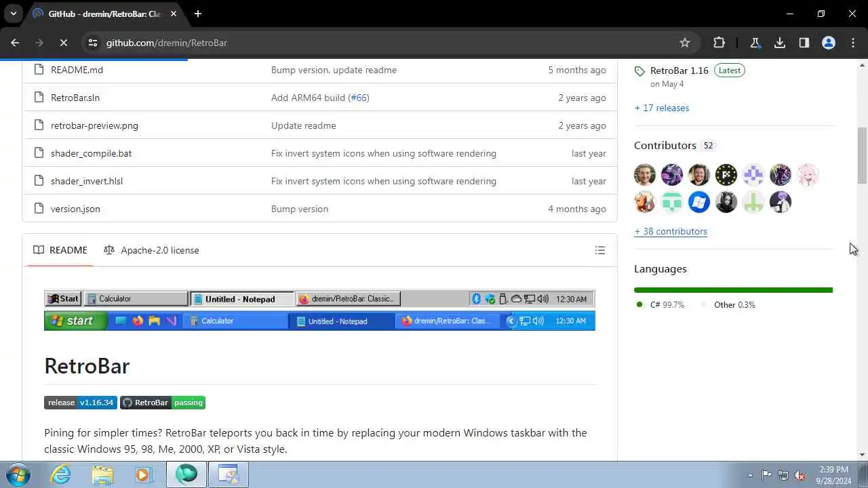The width and height of the screenshot is (868, 488).
Task: View site information icon in address bar
Action: [x=93, y=43]
